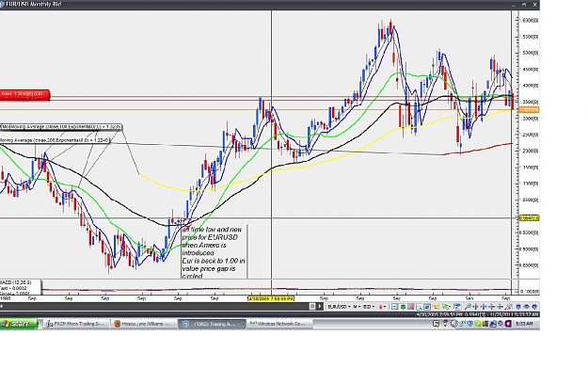This screenshot has height=368, width=588.
Task: Click the green checkmark system tray icon
Action: click(x=478, y=324)
